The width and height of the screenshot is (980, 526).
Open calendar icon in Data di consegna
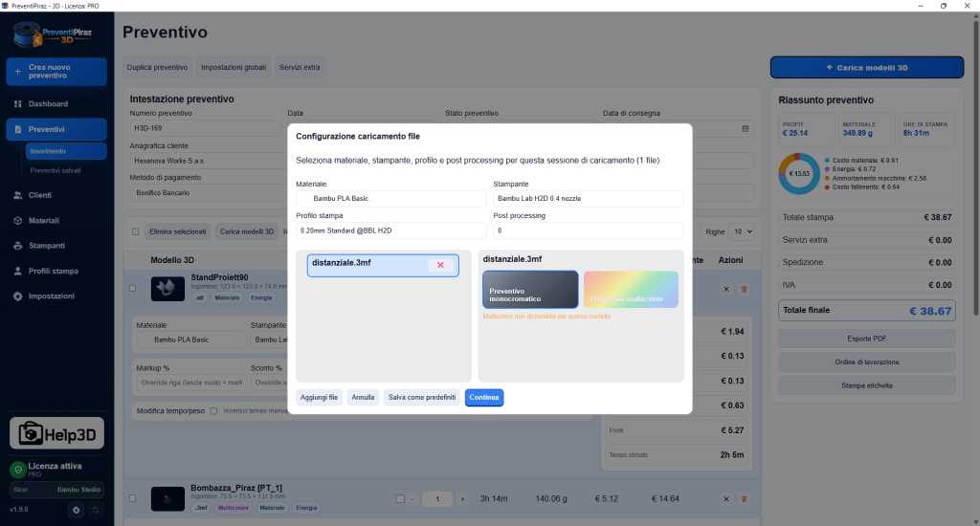point(745,129)
